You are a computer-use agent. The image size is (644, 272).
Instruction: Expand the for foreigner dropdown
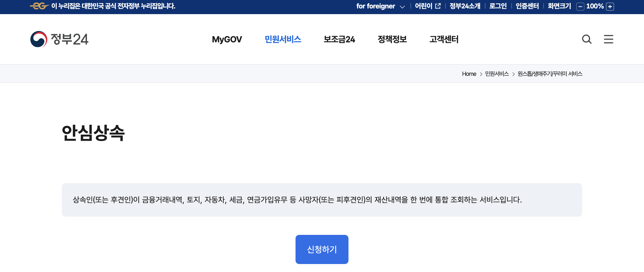pos(380,6)
